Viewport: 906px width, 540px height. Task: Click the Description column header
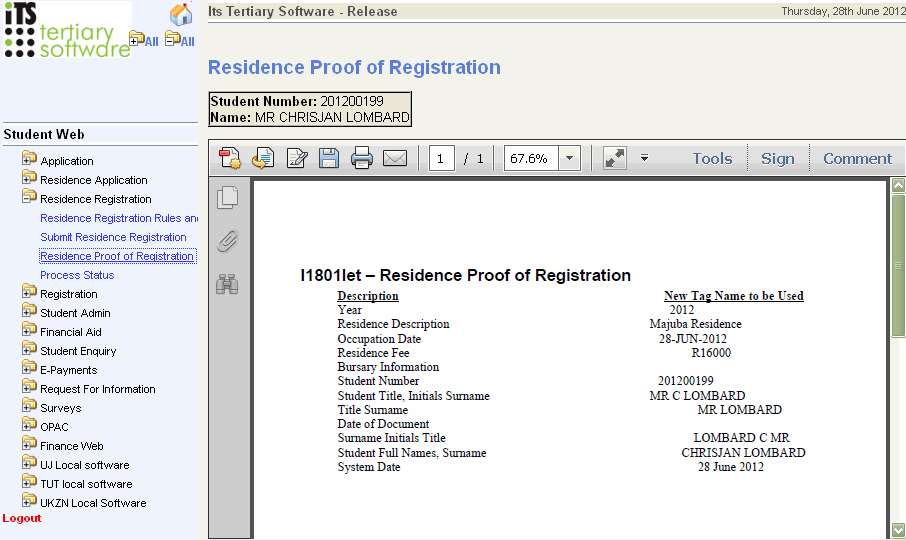(x=368, y=296)
